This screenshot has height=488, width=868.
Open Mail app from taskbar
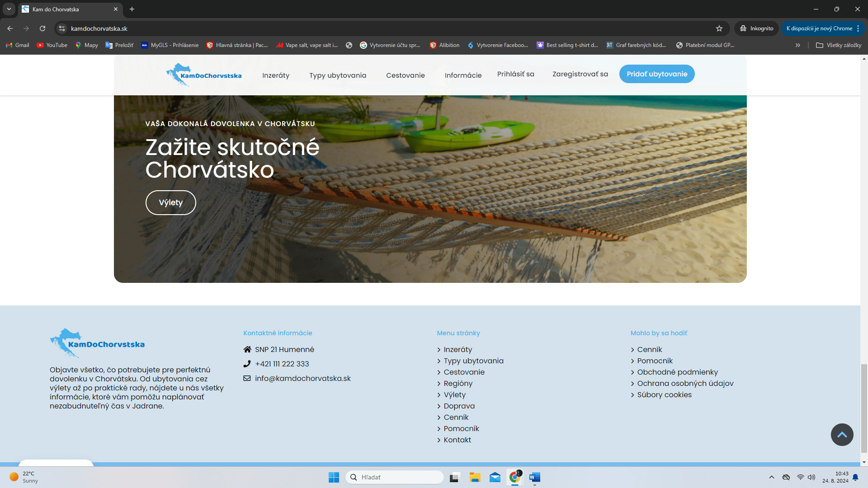point(495,477)
